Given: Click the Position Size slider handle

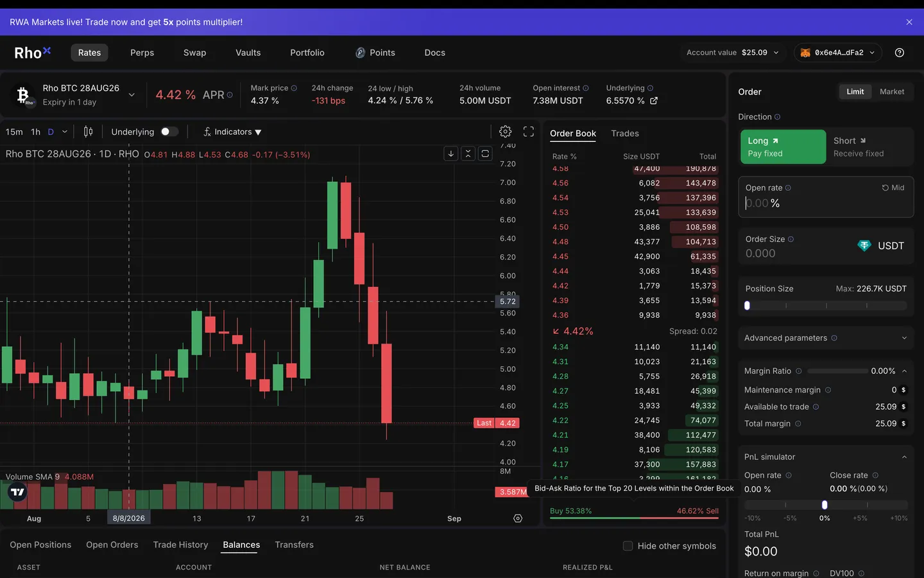Looking at the screenshot, I should 747,306.
